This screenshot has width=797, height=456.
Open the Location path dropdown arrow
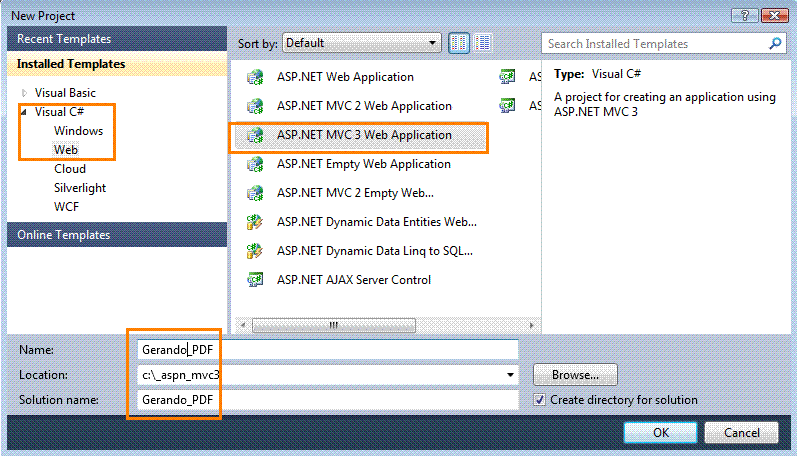[510, 375]
